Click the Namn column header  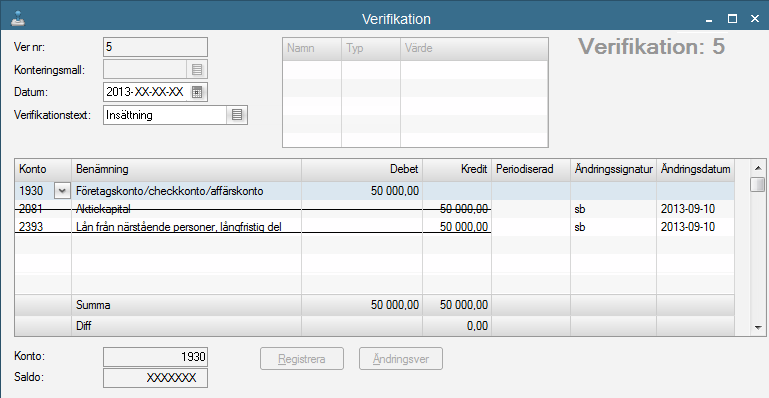coord(312,49)
